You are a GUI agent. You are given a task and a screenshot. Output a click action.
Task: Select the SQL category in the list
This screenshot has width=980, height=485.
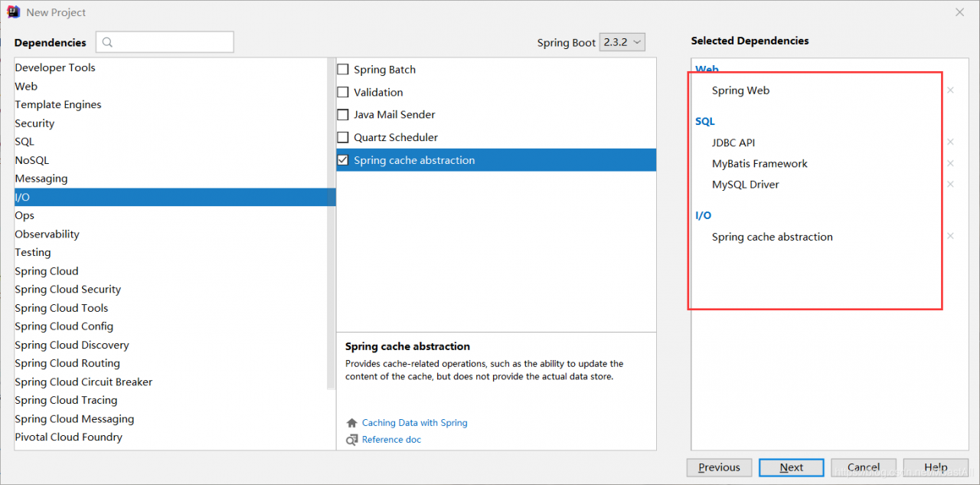171,142
